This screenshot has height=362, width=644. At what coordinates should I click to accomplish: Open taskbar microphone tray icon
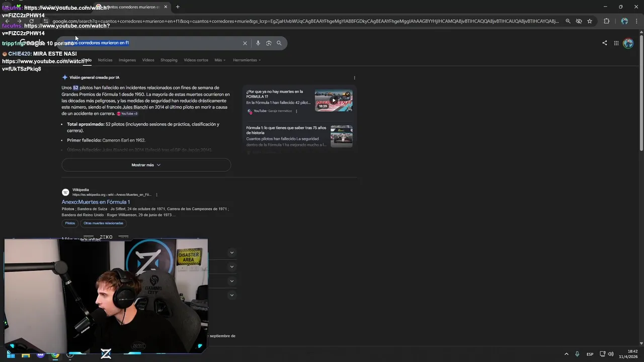577,354
